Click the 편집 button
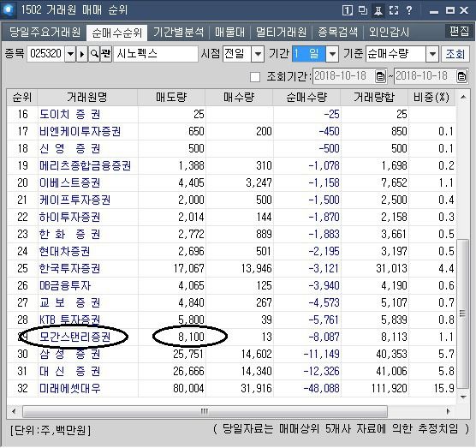Screen dimensions: 476x448 (459, 31)
